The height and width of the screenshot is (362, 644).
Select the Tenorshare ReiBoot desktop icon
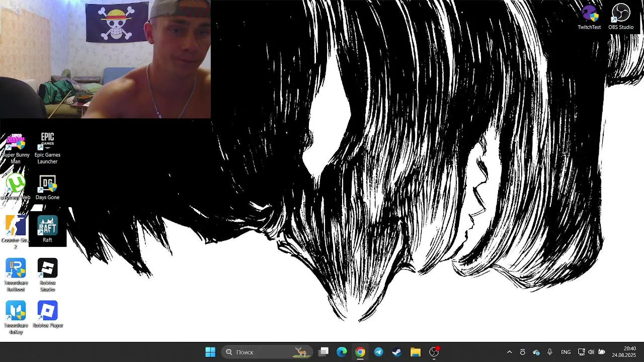(x=16, y=275)
